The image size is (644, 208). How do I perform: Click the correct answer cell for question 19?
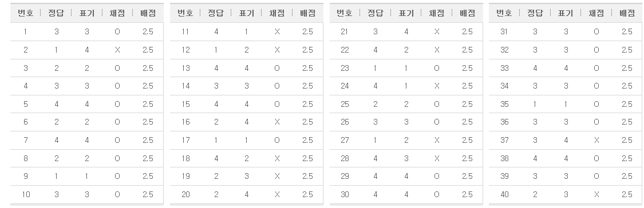[216, 176]
